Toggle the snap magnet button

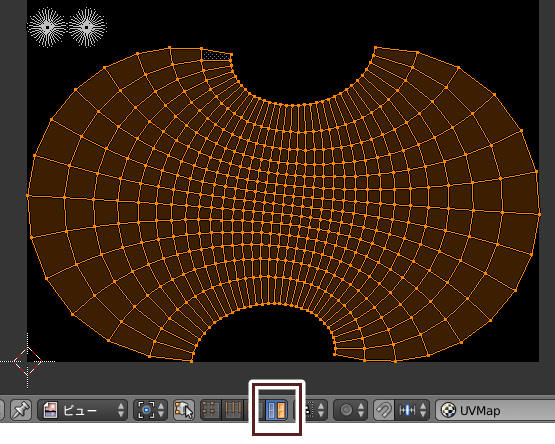pyautogui.click(x=384, y=410)
